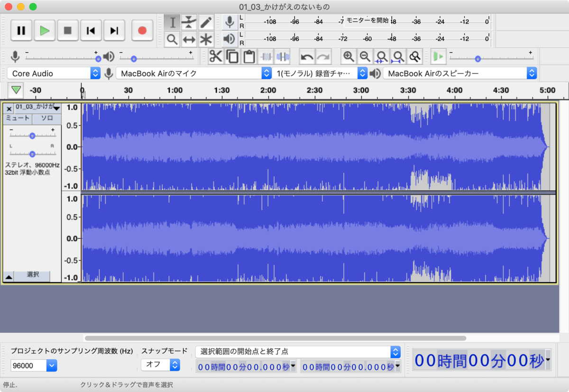Paste with the clipboard icon
This screenshot has width=569, height=392.
[249, 57]
